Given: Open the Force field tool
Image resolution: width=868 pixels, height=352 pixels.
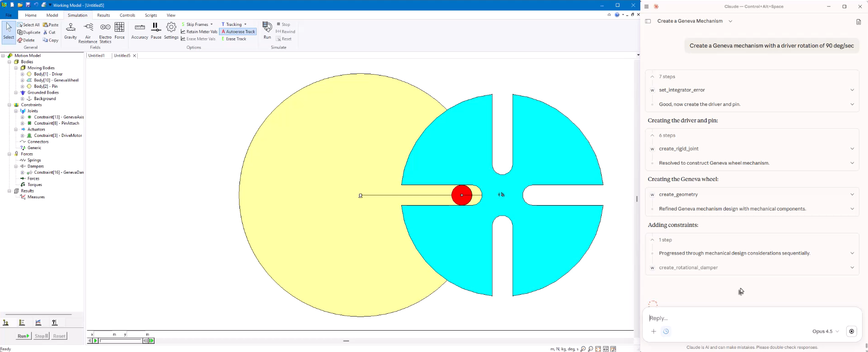Looking at the screenshot, I should click(x=120, y=30).
